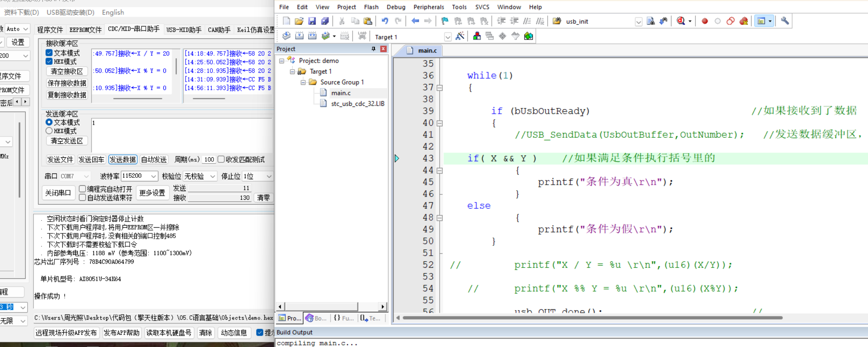Collapse the code fold at line 37
Screen dimensions: 868x347
point(440,87)
